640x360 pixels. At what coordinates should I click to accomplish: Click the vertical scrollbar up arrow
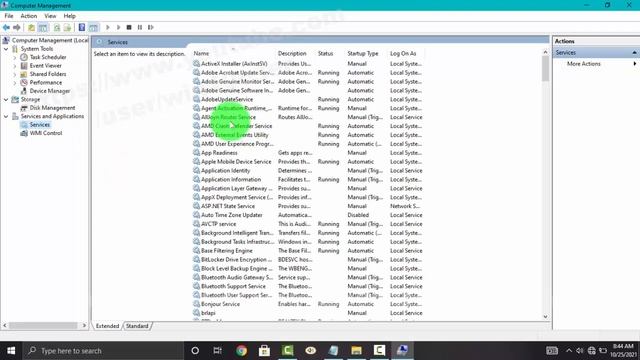click(546, 52)
